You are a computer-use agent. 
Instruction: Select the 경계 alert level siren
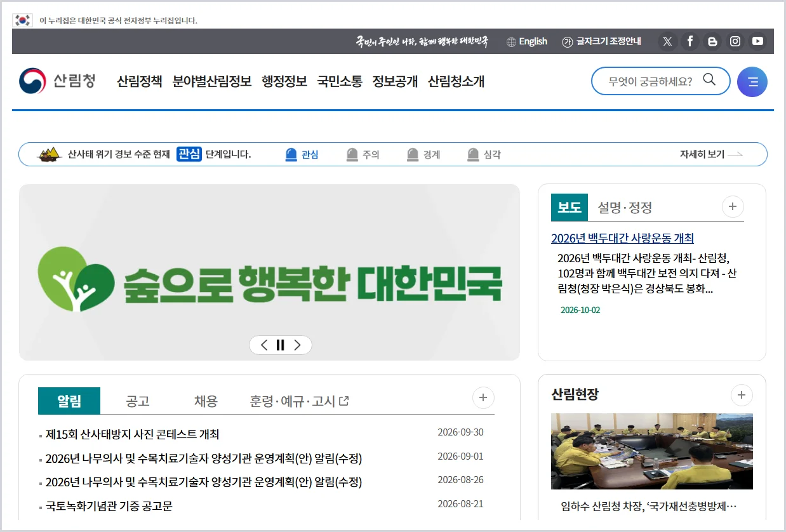click(x=413, y=154)
